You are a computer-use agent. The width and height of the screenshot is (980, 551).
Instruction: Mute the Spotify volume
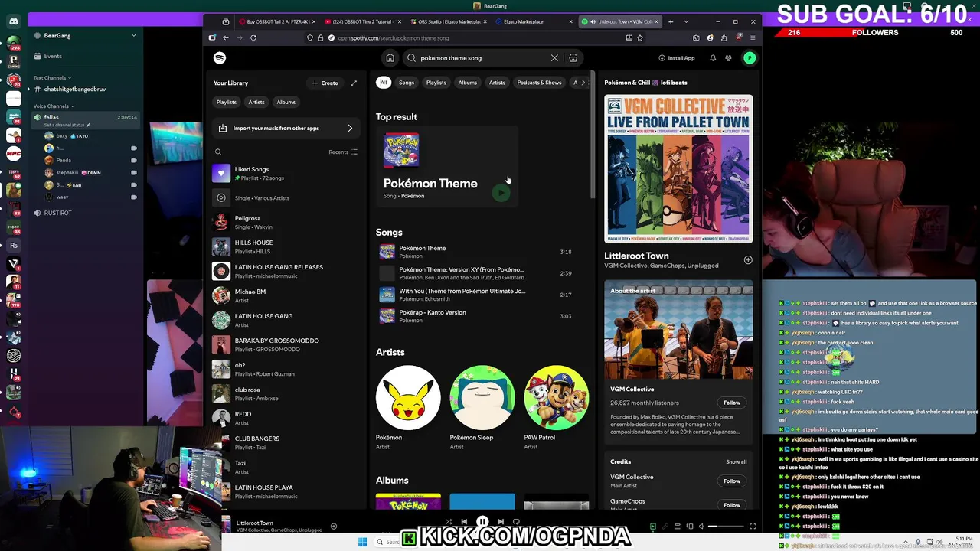pos(702,527)
